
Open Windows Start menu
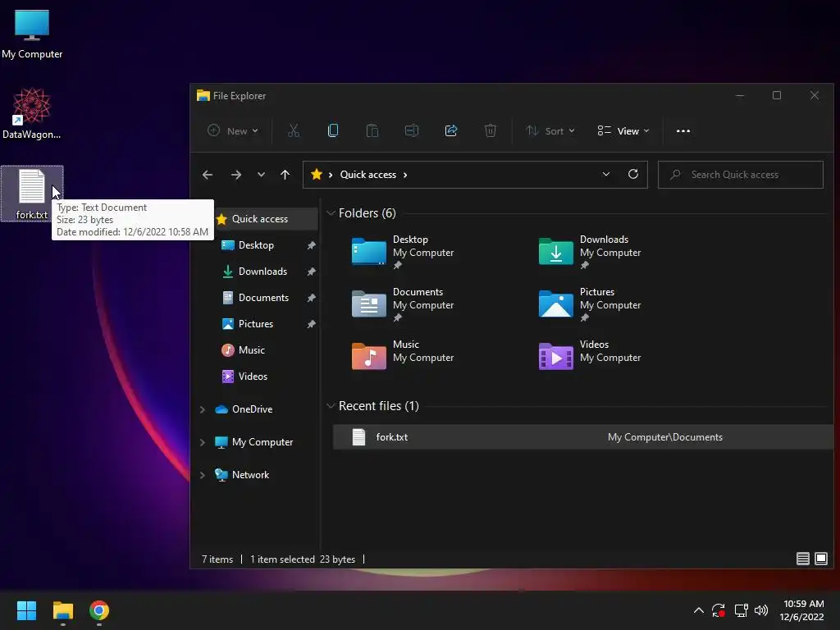26,610
